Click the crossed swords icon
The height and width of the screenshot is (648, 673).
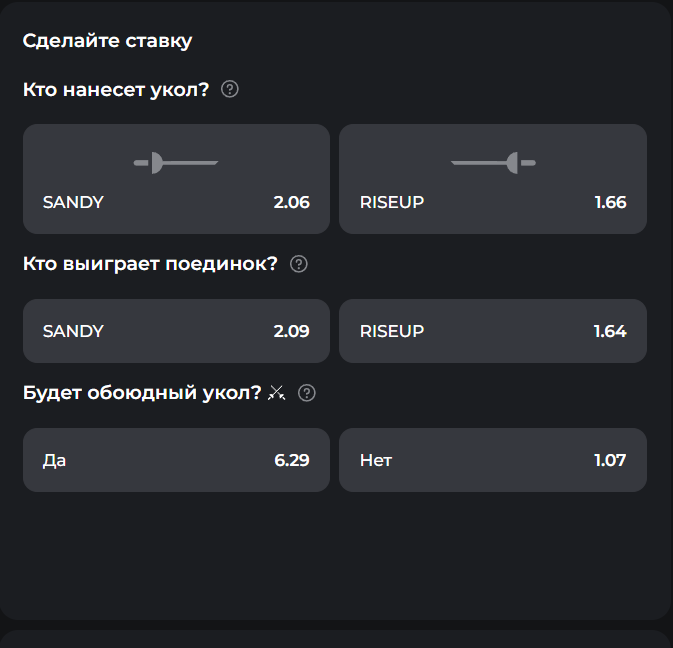278,393
